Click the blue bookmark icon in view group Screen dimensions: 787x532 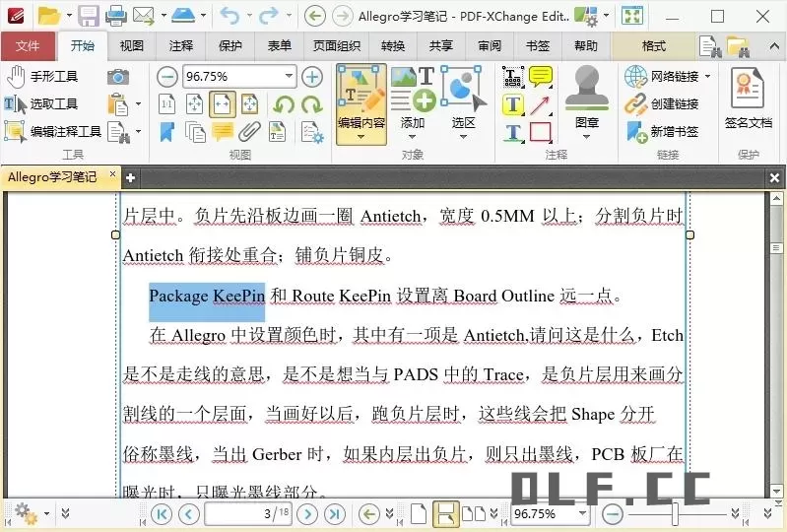tap(167, 132)
